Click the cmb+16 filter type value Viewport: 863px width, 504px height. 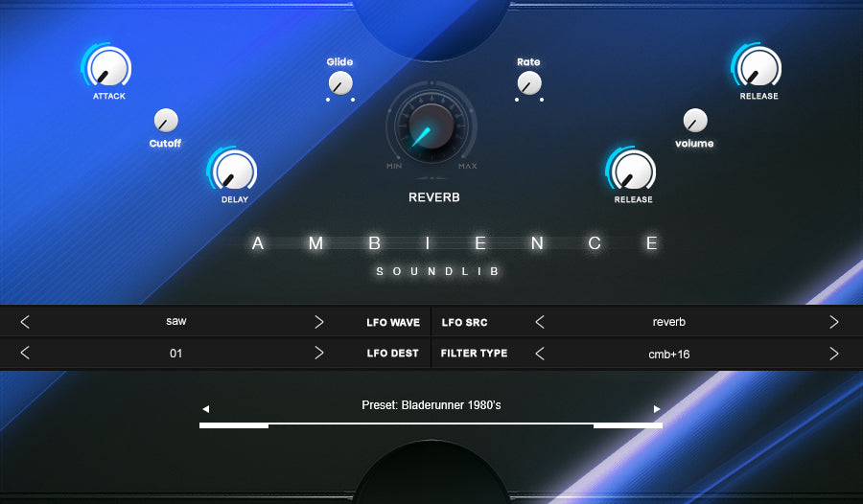point(668,355)
